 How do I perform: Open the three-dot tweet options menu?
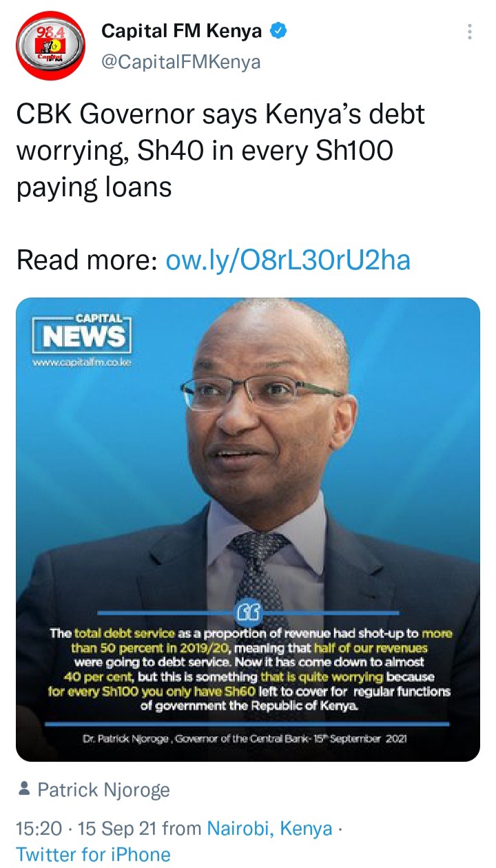point(470,32)
